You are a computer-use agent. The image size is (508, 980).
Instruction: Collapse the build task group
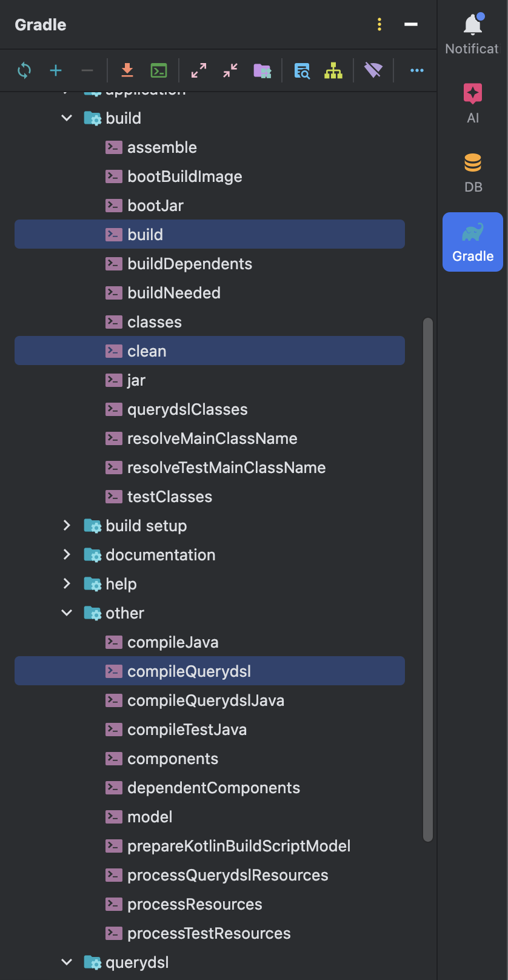tap(67, 118)
